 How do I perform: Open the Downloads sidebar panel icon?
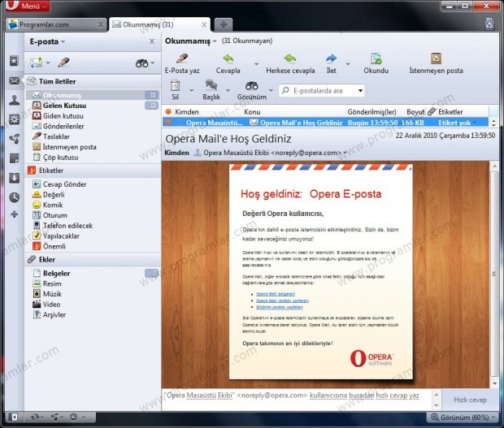(14, 178)
